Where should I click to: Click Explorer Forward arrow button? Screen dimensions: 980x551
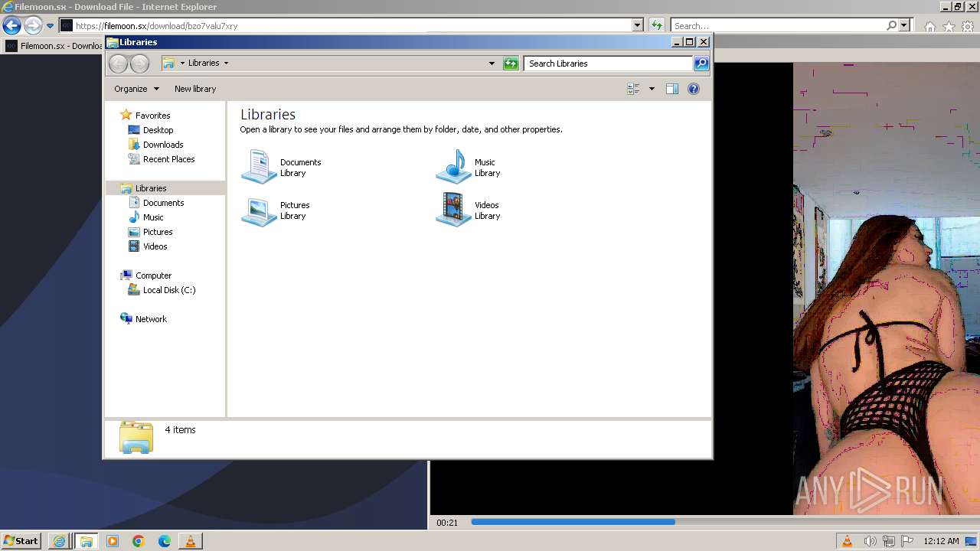pyautogui.click(x=139, y=64)
